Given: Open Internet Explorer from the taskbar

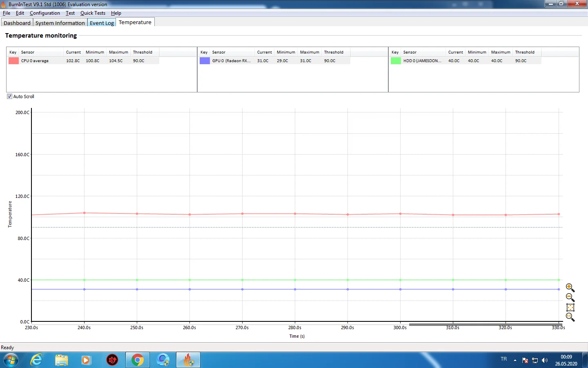Looking at the screenshot, I should pyautogui.click(x=36, y=360).
